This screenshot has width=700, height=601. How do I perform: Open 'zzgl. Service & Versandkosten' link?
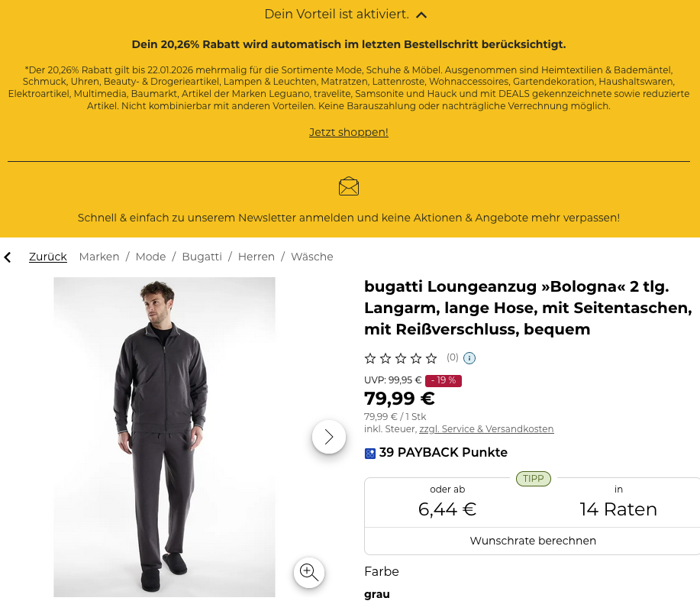click(x=486, y=429)
